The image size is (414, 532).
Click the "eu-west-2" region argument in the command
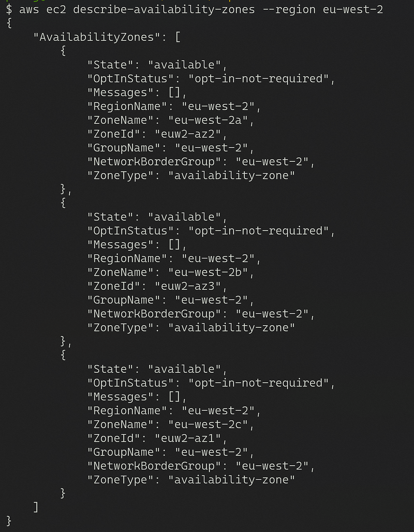[x=352, y=9]
